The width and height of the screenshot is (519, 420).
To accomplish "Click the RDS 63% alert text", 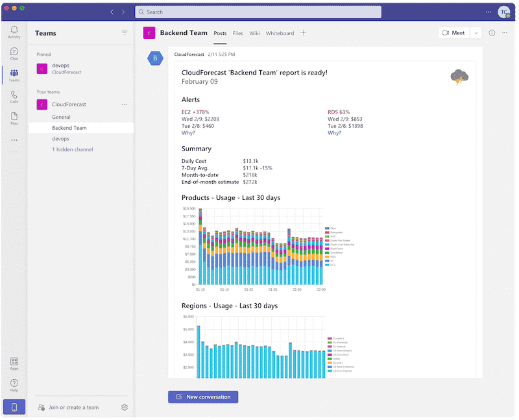I will point(339,112).
